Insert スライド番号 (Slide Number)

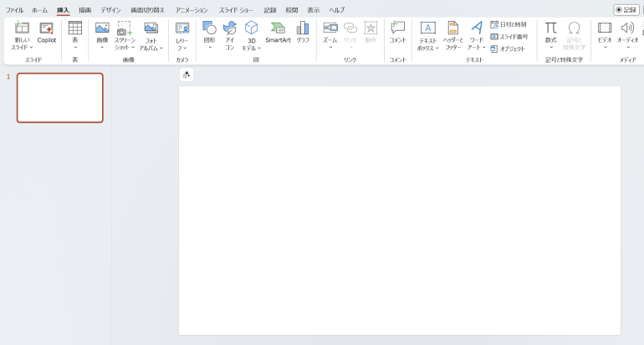pyautogui.click(x=509, y=37)
